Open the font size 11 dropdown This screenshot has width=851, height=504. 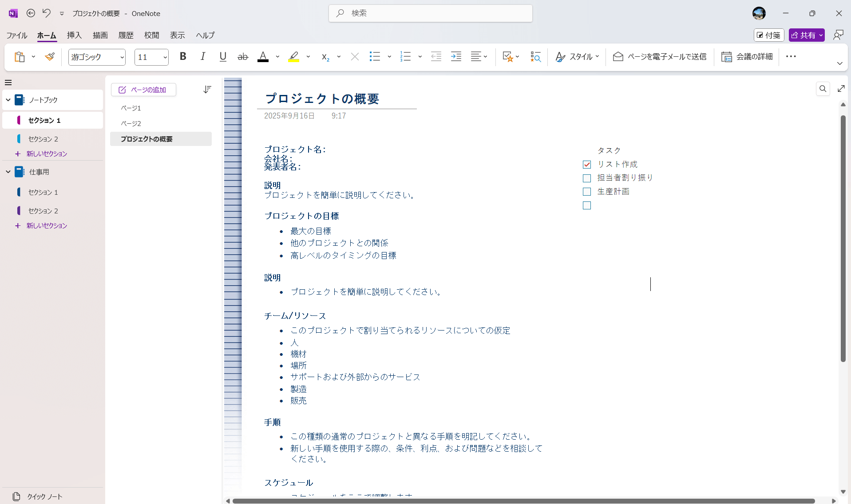tap(165, 57)
